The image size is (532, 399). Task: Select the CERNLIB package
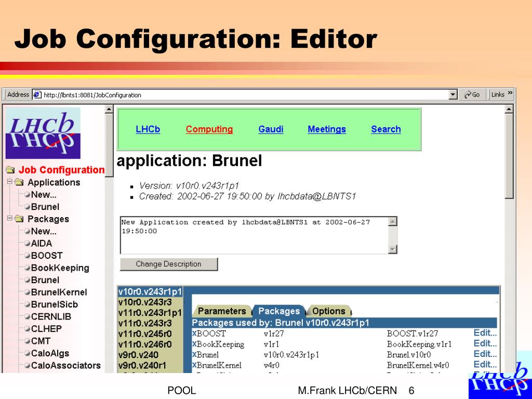(51, 317)
